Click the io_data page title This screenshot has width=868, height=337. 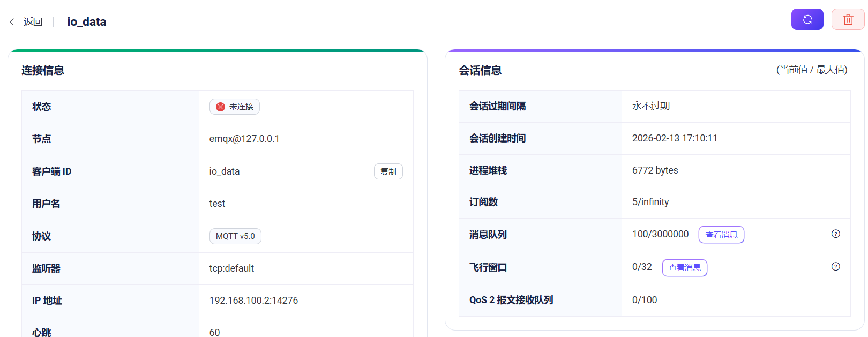86,22
